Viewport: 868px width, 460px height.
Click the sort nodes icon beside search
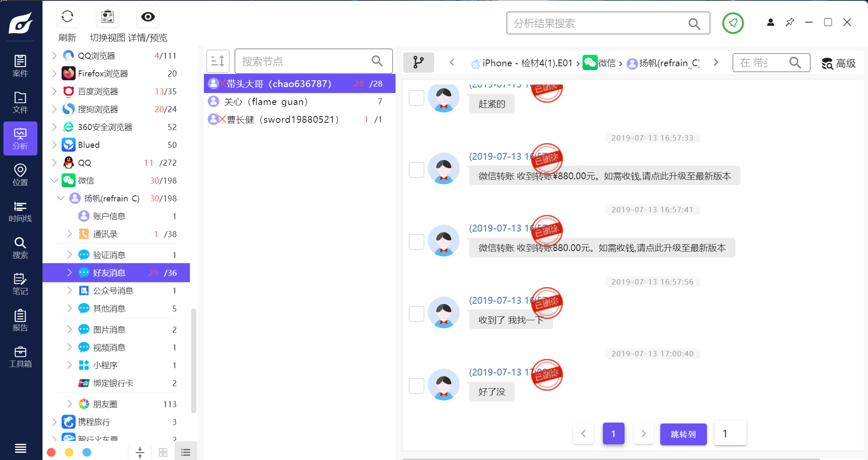pos(218,61)
